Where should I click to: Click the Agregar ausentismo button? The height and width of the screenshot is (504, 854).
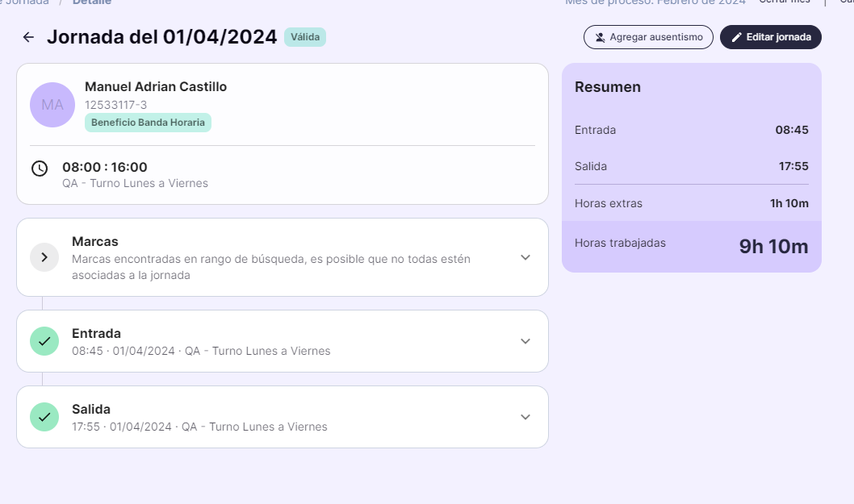(648, 37)
